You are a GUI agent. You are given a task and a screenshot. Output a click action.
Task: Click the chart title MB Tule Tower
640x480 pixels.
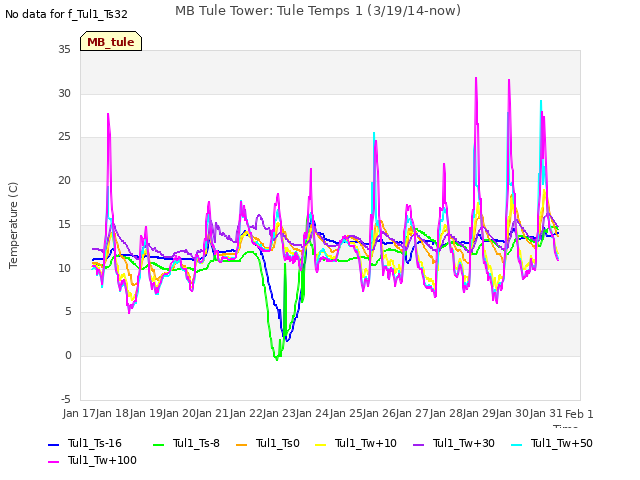click(318, 11)
